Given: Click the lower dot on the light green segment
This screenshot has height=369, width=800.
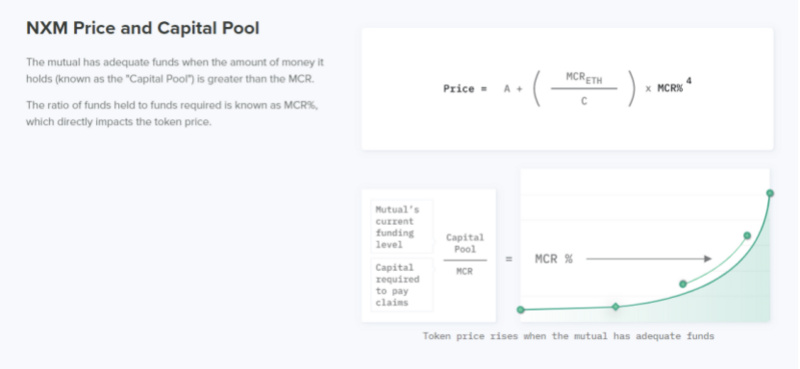Looking at the screenshot, I should (x=683, y=284).
